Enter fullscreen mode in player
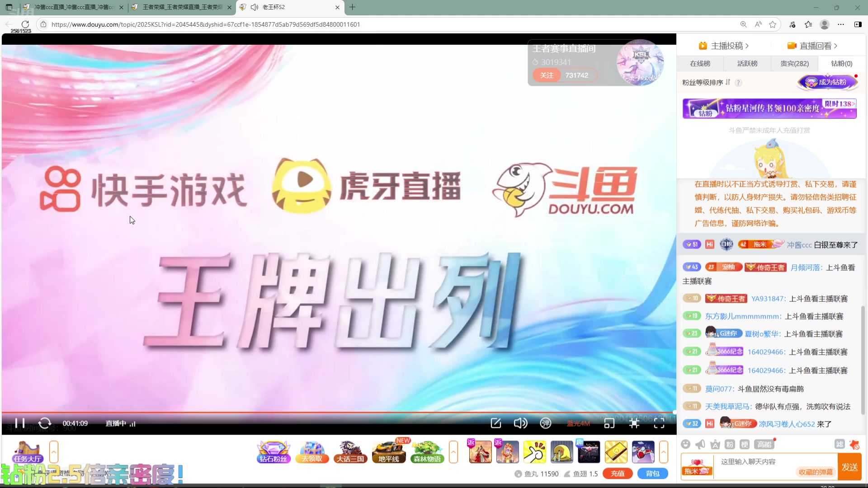The image size is (868, 488). pyautogui.click(x=659, y=423)
